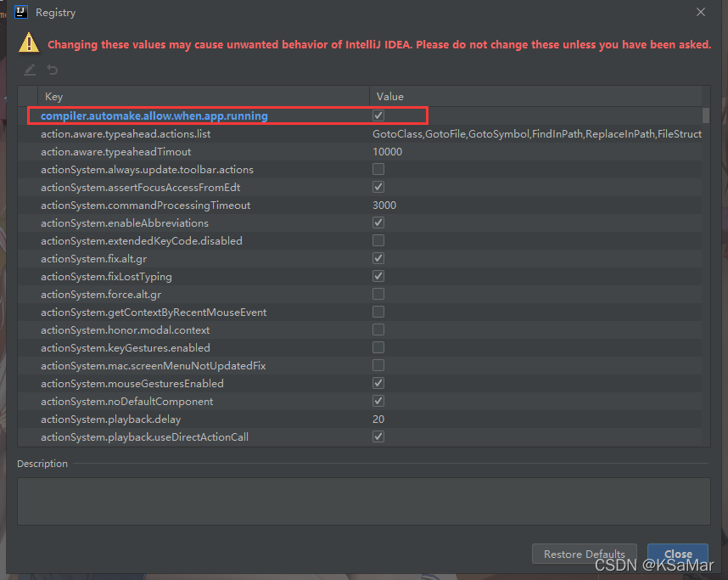Click the IntelliJ logo in the Registry title bar
The width and height of the screenshot is (728, 580).
(21, 12)
